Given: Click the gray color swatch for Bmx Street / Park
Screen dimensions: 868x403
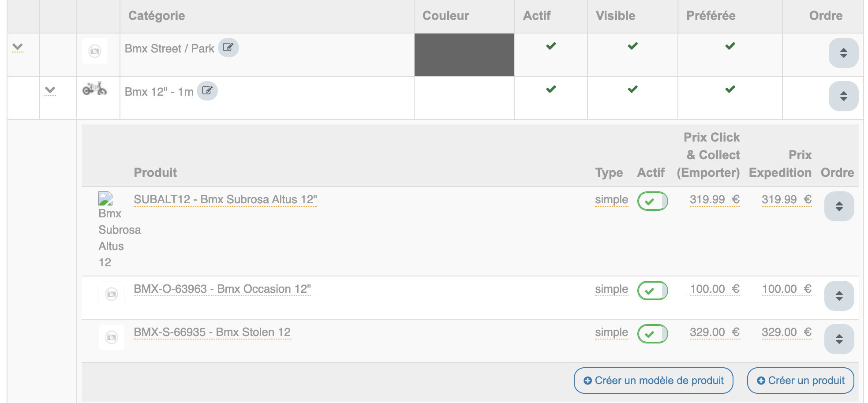Looking at the screenshot, I should point(464,55).
